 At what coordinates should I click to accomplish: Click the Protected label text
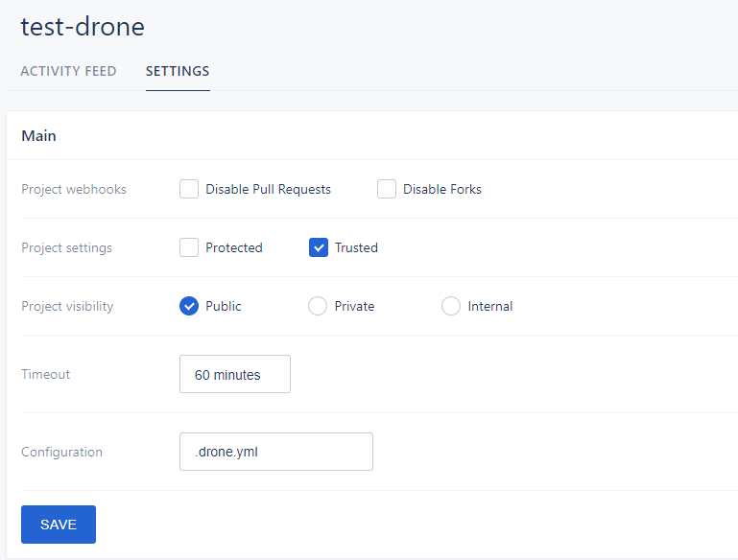(234, 247)
